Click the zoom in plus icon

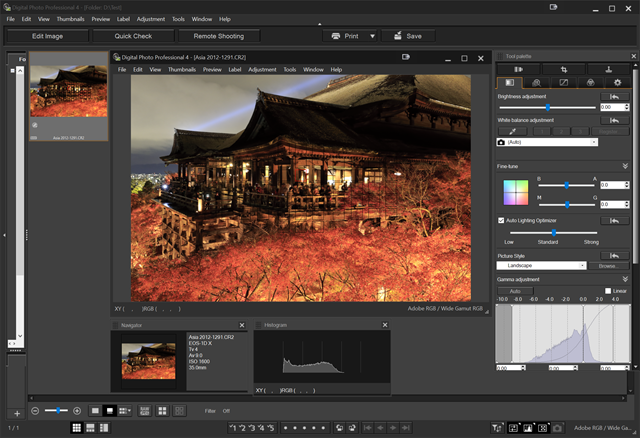pyautogui.click(x=77, y=410)
